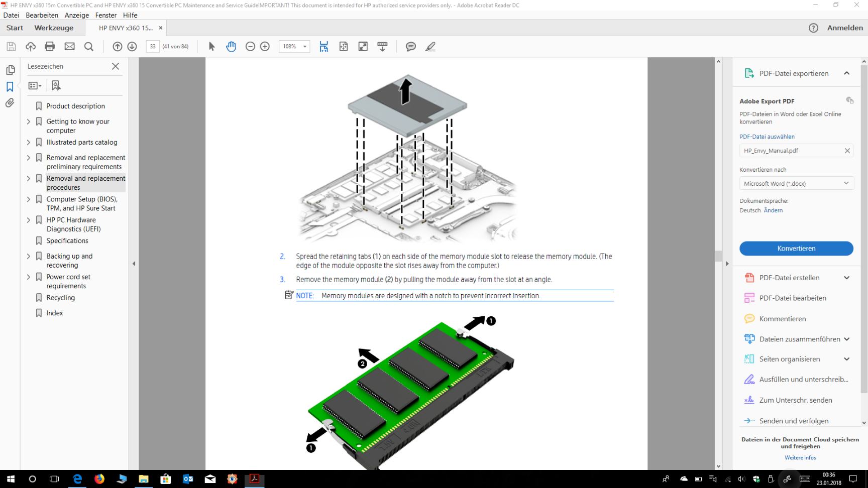Open the Anzeige menu
The width and height of the screenshot is (868, 488).
[x=77, y=15]
